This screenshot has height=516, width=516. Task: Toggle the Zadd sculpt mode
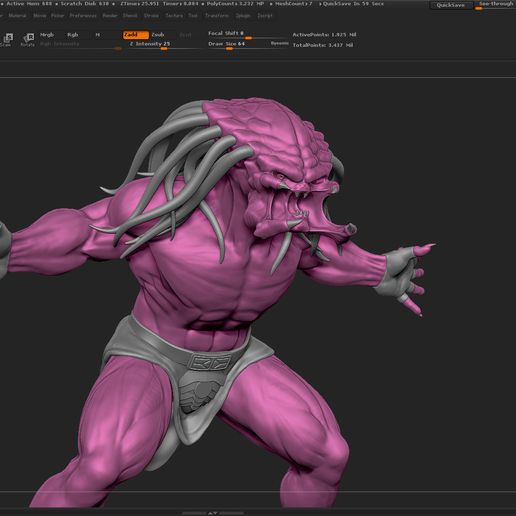[135, 35]
